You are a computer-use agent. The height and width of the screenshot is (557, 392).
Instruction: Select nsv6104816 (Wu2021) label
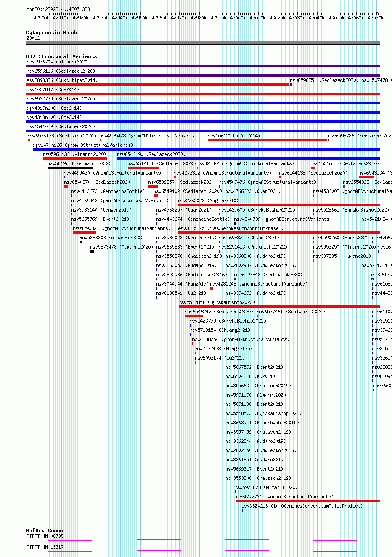tap(250, 376)
